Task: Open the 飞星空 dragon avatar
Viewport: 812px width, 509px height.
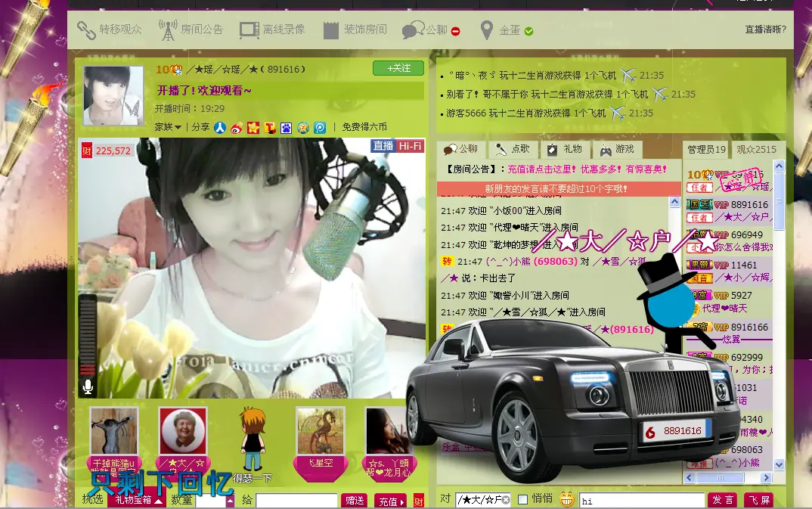Action: point(320,431)
